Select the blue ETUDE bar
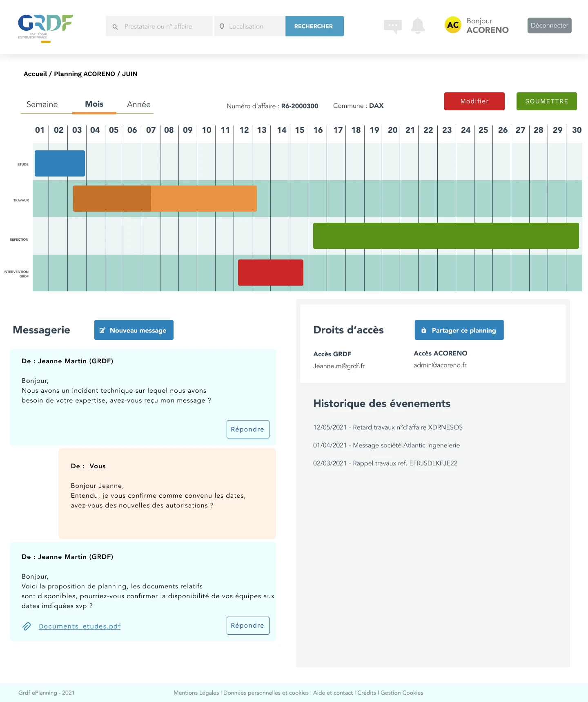Viewport: 588px width, 702px height. point(60,163)
